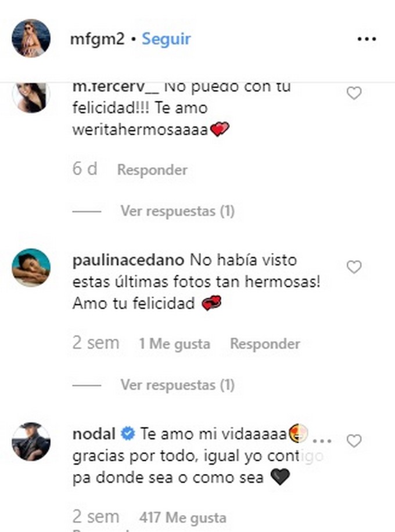The image size is (395, 532).
Task: Open the nodal username link
Action: click(94, 434)
